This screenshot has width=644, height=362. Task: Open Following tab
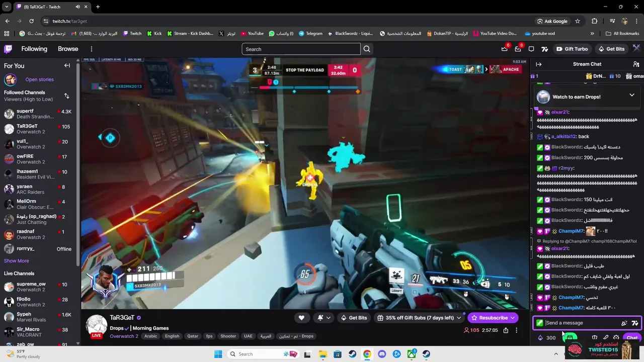click(x=34, y=49)
